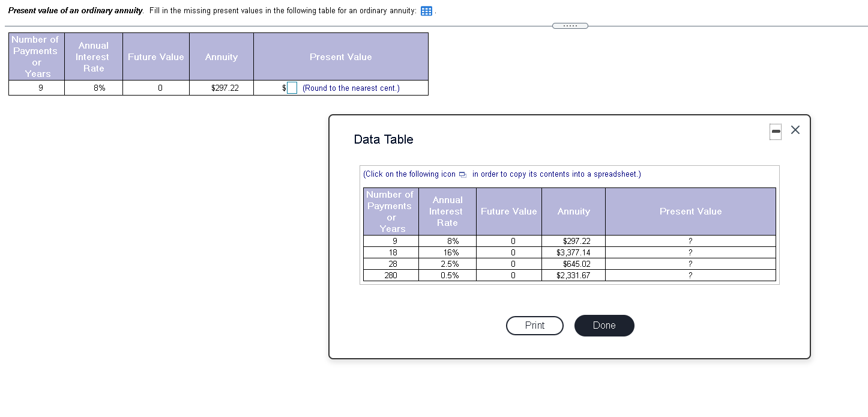Click the 'Present value of an ordinary annuity' title

point(76,11)
